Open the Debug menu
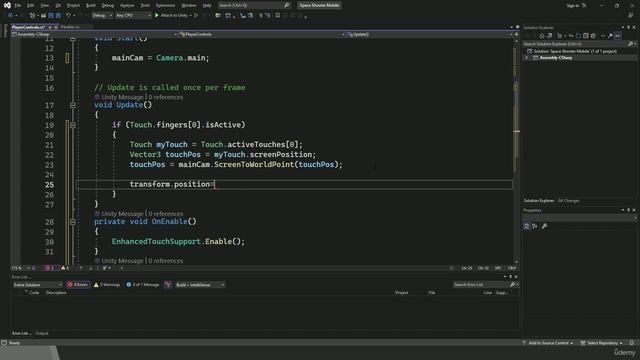The height and width of the screenshot is (360, 640). [108, 5]
